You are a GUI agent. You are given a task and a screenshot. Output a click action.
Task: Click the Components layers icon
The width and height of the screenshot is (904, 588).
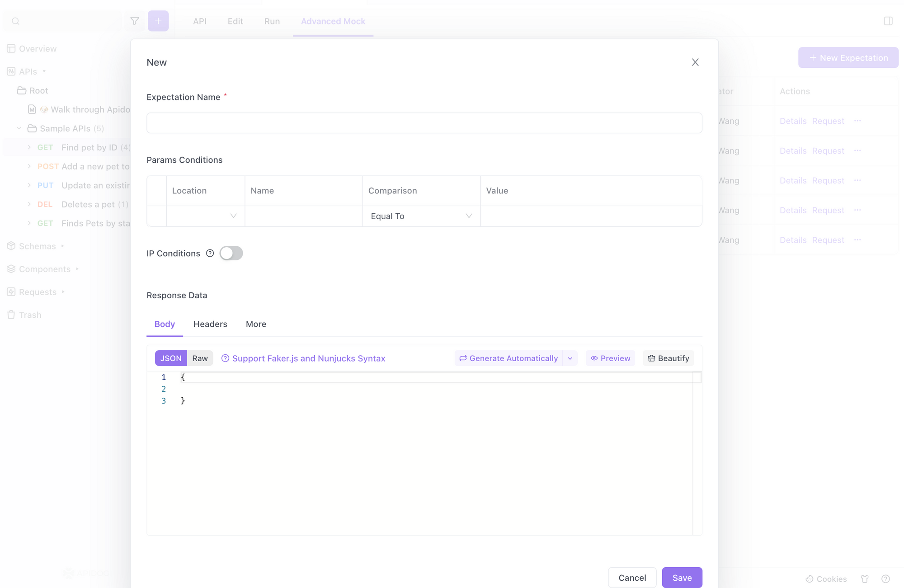[x=11, y=269]
